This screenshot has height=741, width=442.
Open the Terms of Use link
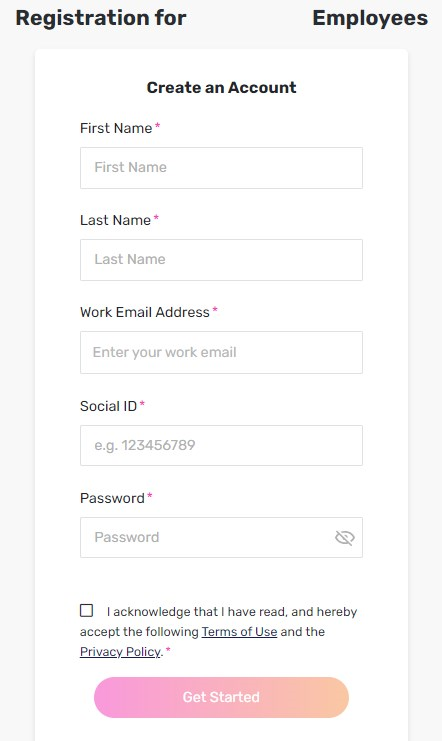tap(239, 632)
